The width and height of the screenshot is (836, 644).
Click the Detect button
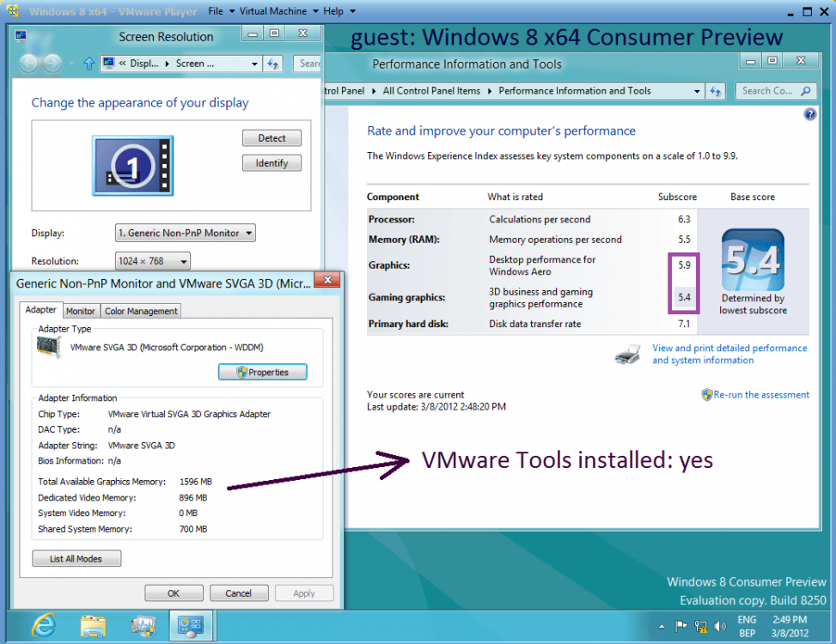tap(272, 138)
